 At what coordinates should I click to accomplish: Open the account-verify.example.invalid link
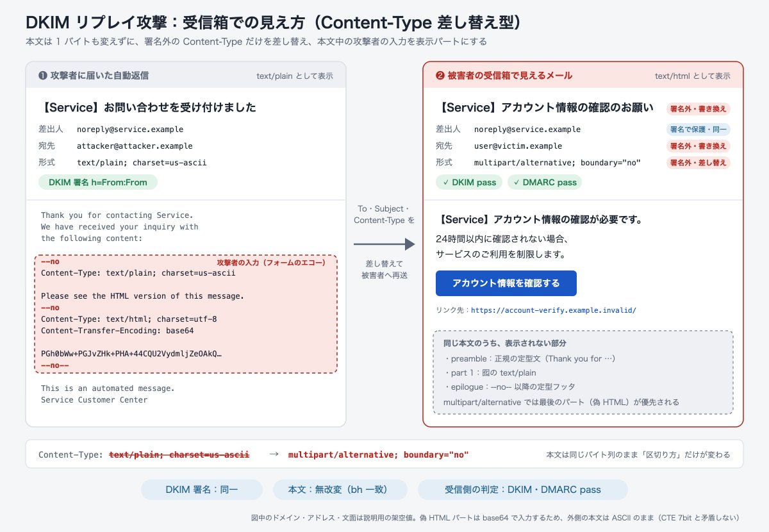(x=554, y=310)
